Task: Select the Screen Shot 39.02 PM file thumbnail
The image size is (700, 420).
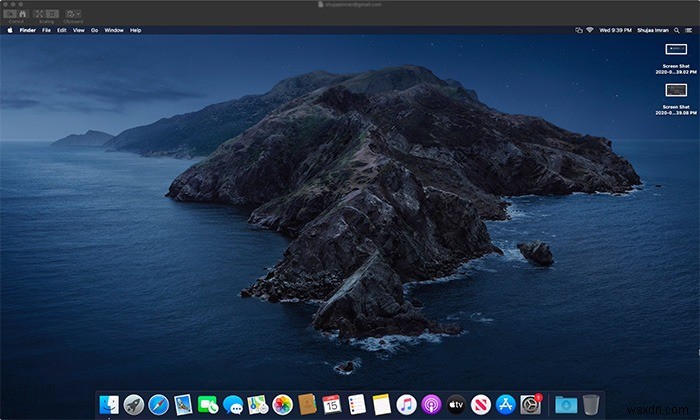Action: pos(676,49)
